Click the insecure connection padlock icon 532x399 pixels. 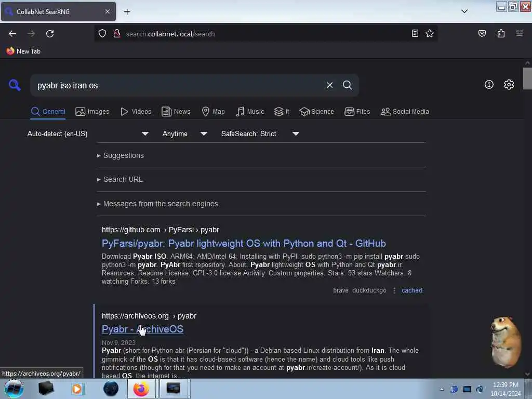coord(117,34)
